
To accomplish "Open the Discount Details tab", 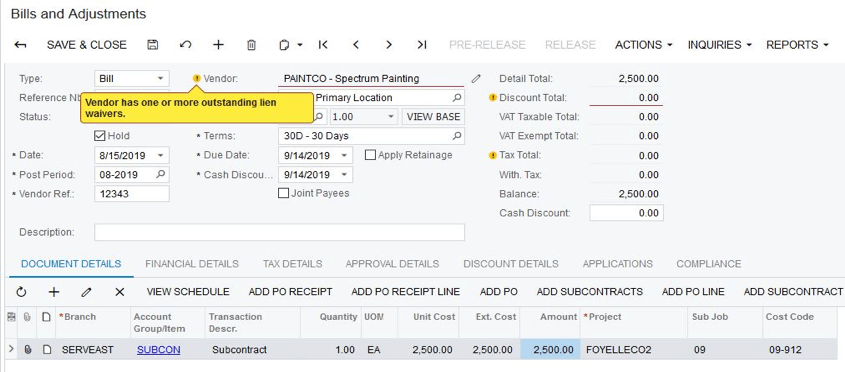I will 511,264.
